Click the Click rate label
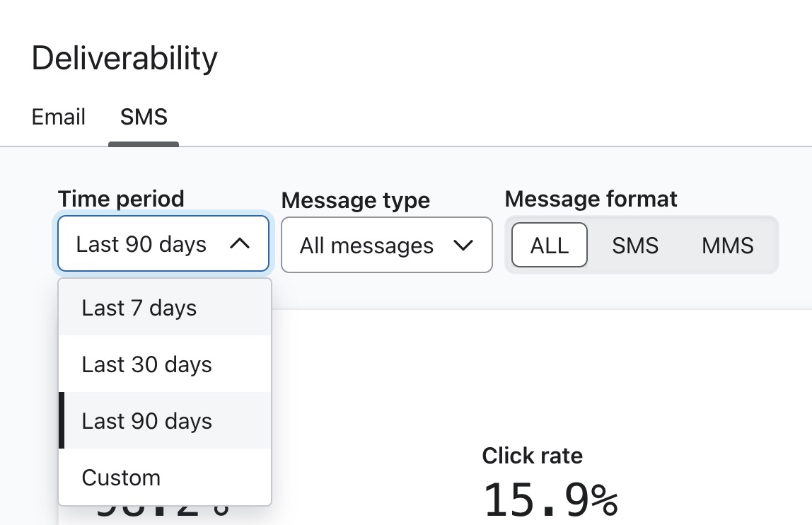 532,456
